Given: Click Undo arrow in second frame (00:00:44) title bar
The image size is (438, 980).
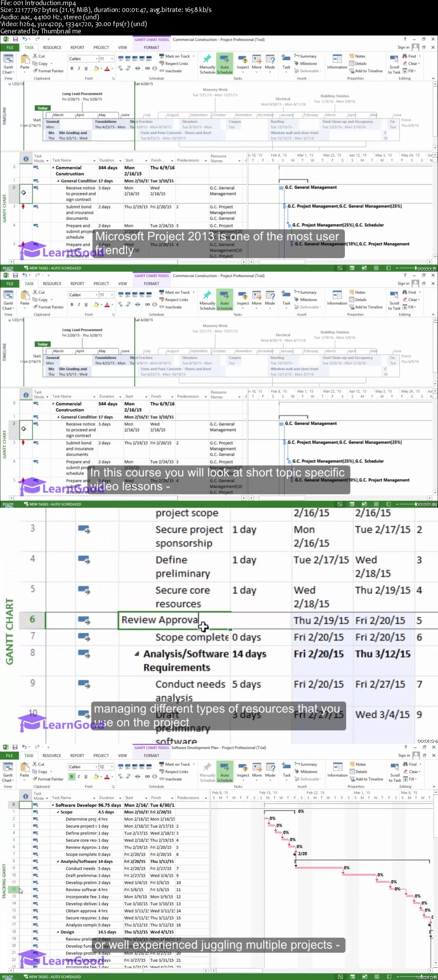Looking at the screenshot, I should tap(25, 275).
